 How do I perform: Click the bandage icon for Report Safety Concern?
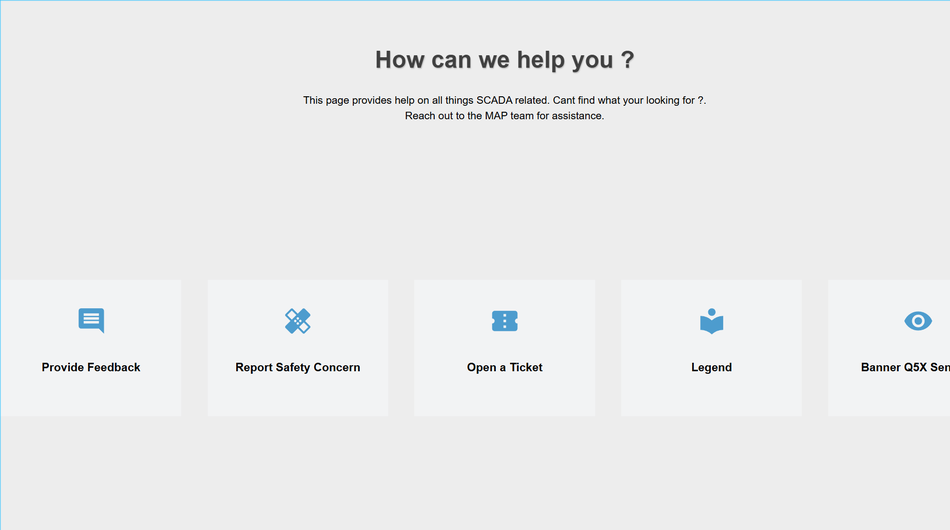tap(298, 321)
